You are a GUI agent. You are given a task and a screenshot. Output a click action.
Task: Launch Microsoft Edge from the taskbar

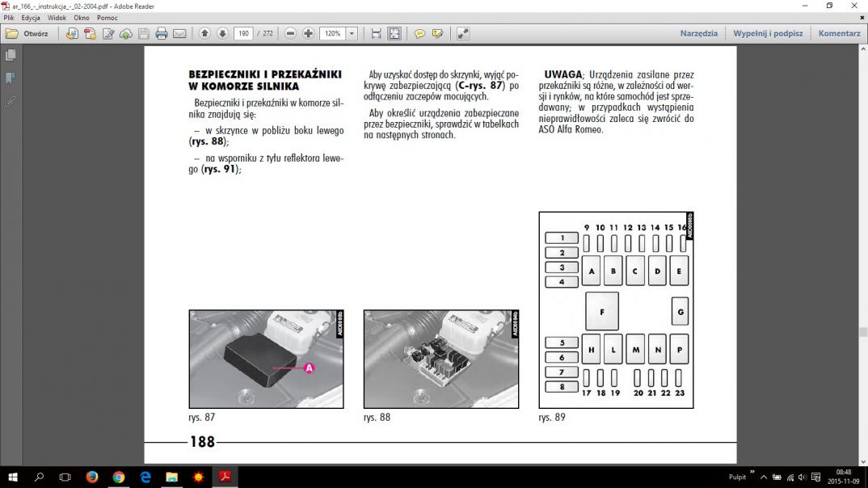(x=145, y=477)
